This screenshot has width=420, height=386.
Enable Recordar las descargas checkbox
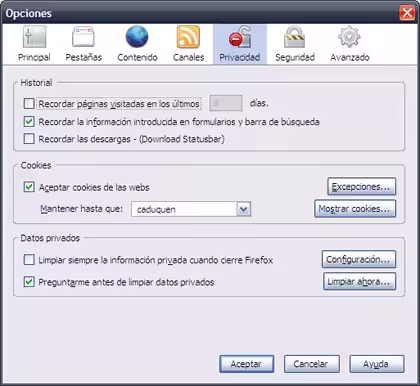[x=29, y=139]
